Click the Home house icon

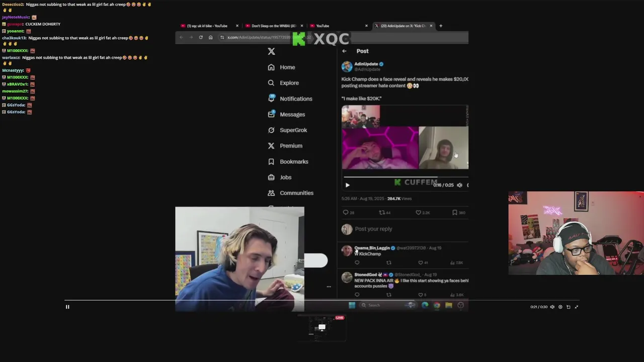pyautogui.click(x=271, y=67)
